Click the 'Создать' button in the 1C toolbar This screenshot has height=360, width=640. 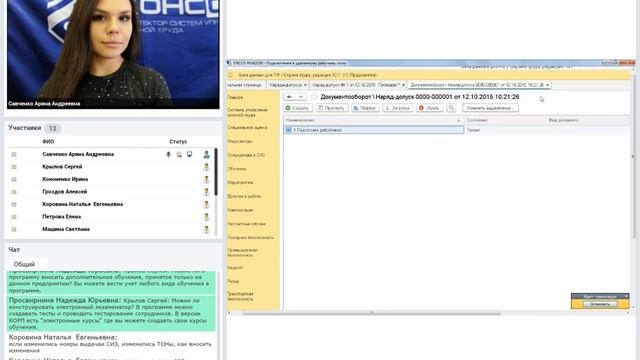click(x=298, y=108)
